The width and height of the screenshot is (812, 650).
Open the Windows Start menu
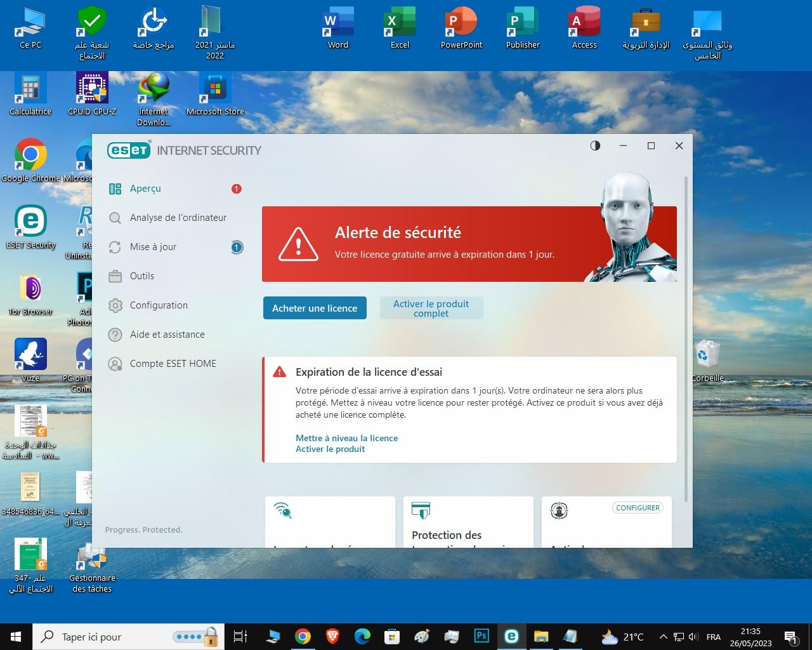point(15,637)
